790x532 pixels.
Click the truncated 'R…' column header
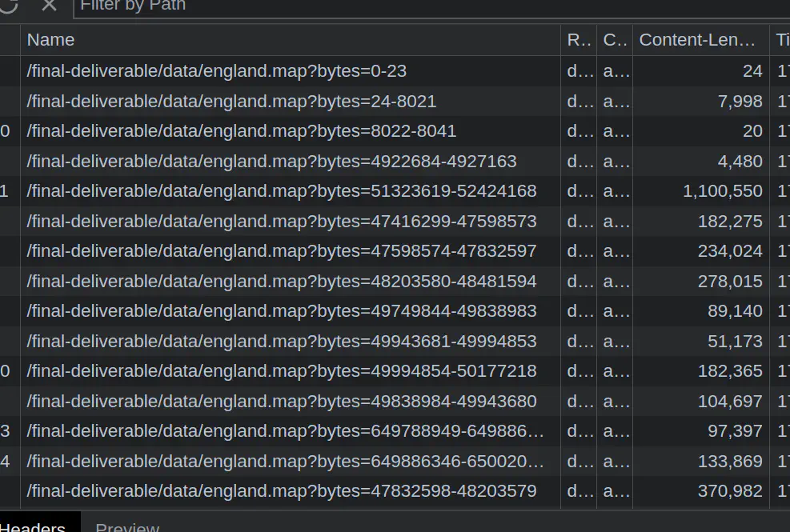[x=579, y=40]
